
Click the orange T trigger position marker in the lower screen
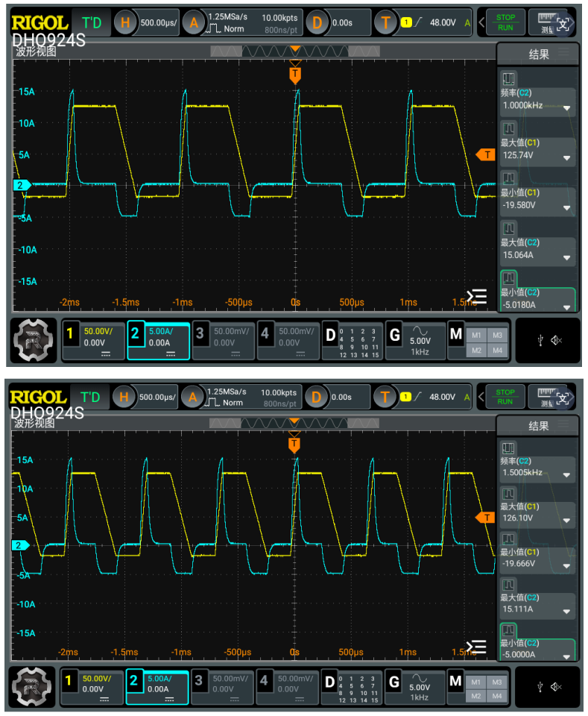point(294,443)
